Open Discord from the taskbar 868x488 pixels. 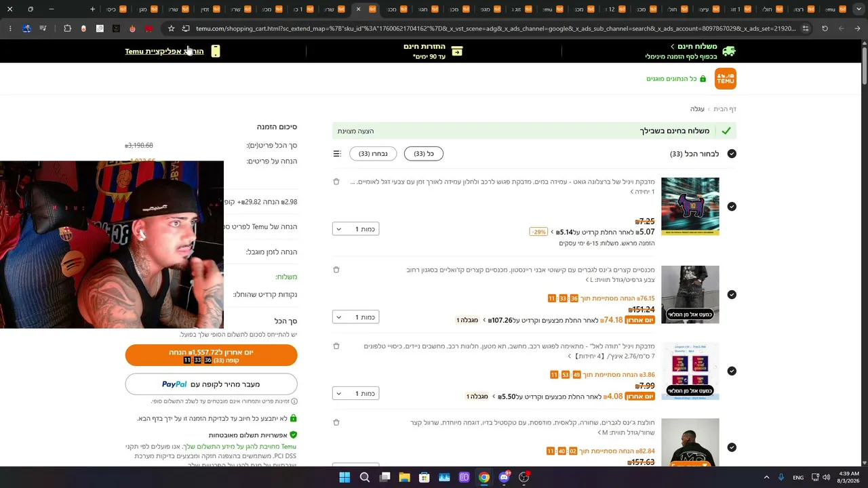[504, 477]
